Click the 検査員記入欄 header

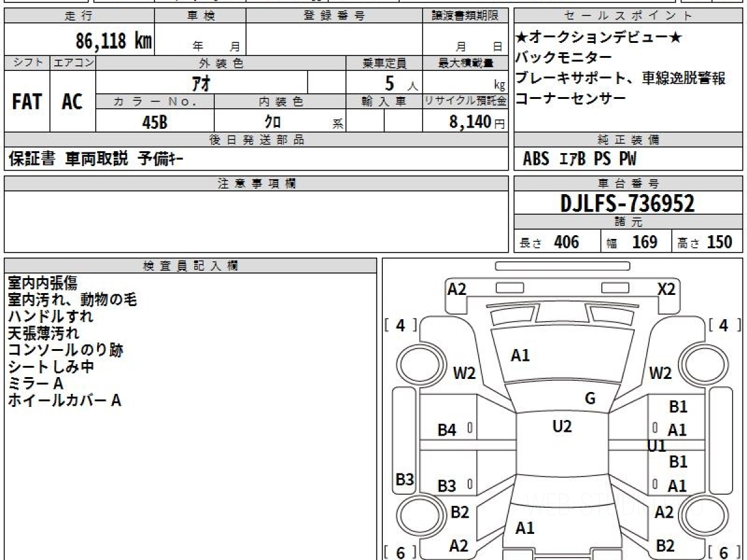(x=190, y=266)
